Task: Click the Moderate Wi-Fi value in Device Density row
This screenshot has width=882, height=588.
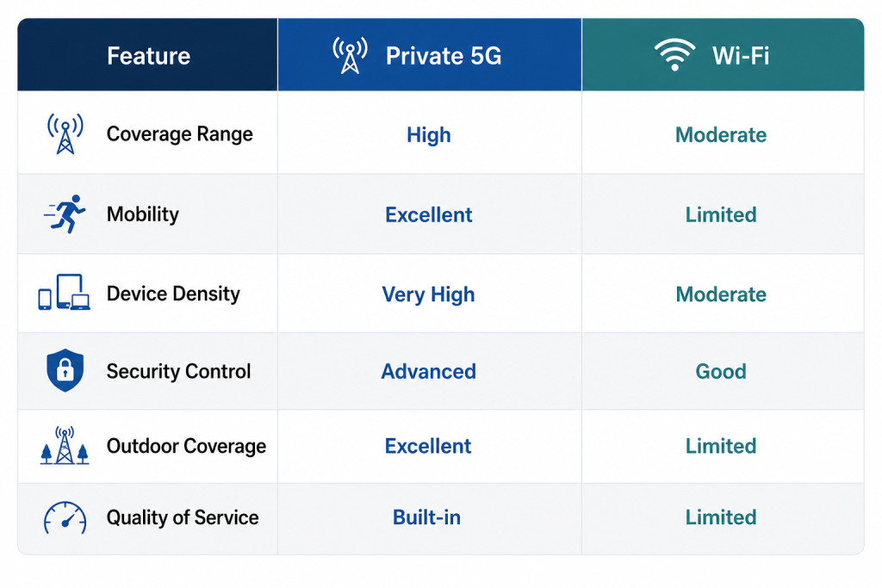Action: [721, 294]
